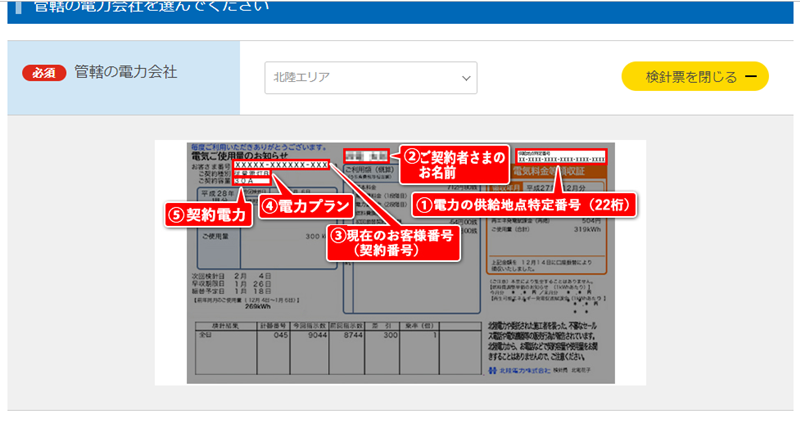Click the 管轄の電力会社 field label
This screenshot has width=800, height=423.
126,72
